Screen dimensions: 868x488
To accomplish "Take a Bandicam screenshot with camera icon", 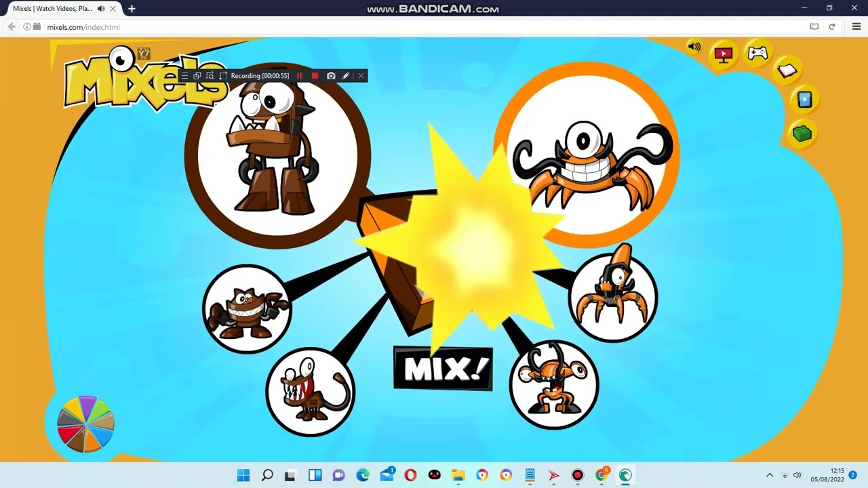I will (x=331, y=76).
